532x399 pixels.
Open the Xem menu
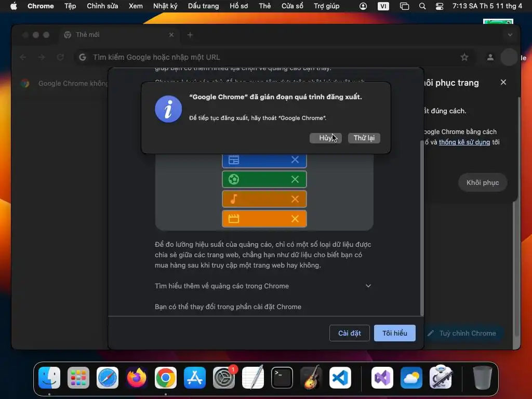[136, 6]
